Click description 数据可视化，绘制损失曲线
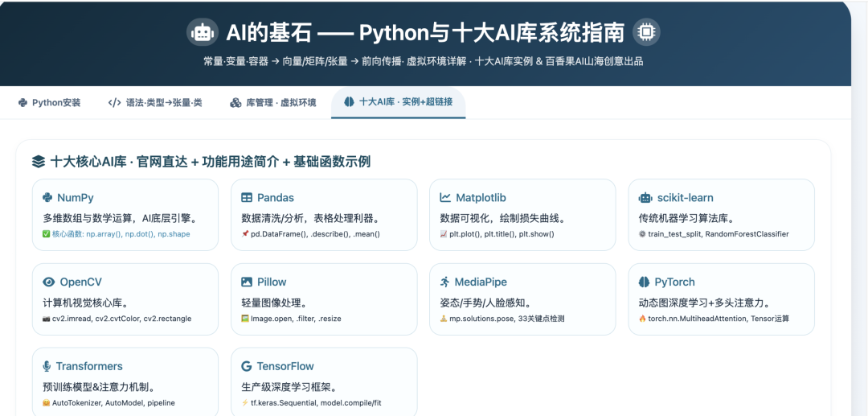Screen dimensions: 868x416 [502, 218]
